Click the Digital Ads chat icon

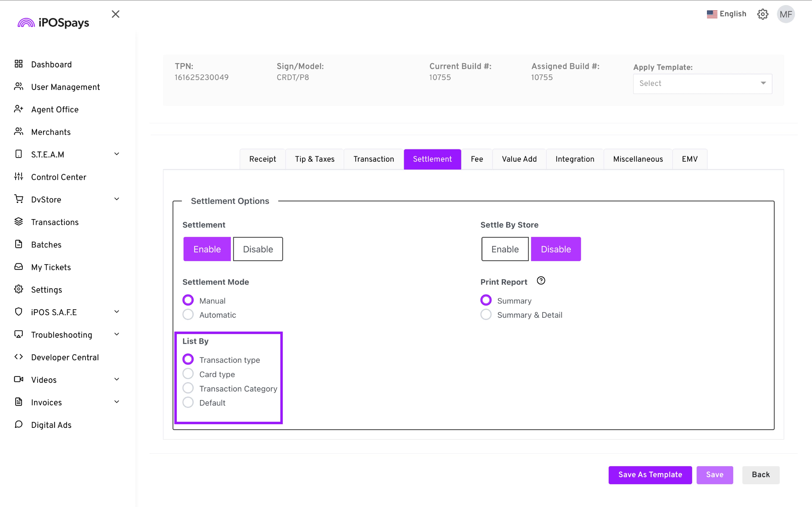click(x=18, y=425)
